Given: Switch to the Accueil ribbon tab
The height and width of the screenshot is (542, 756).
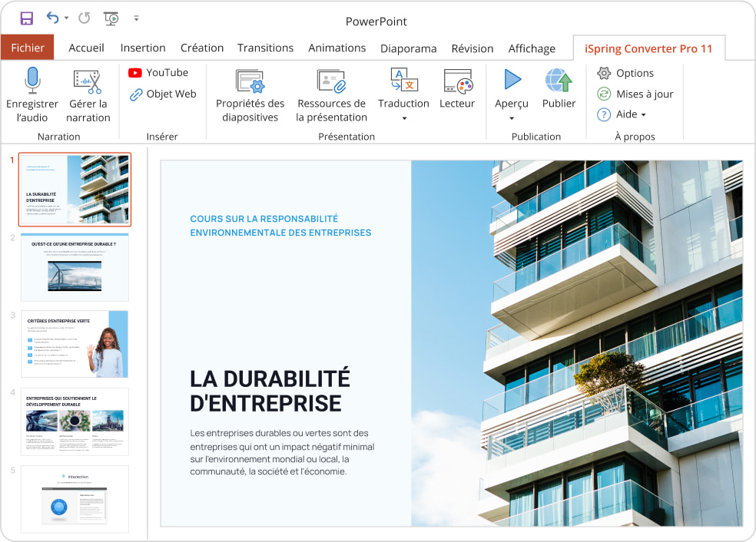Looking at the screenshot, I should pyautogui.click(x=86, y=48).
